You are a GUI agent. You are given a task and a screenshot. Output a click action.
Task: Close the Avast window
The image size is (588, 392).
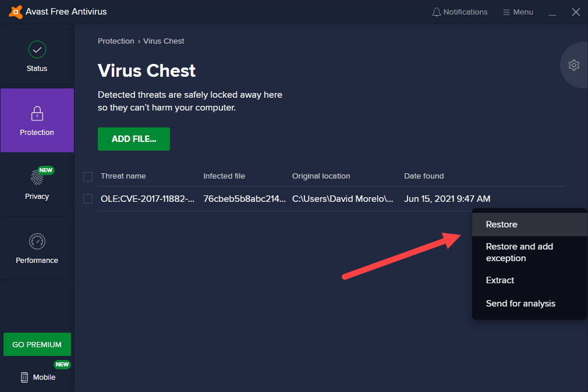[576, 12]
